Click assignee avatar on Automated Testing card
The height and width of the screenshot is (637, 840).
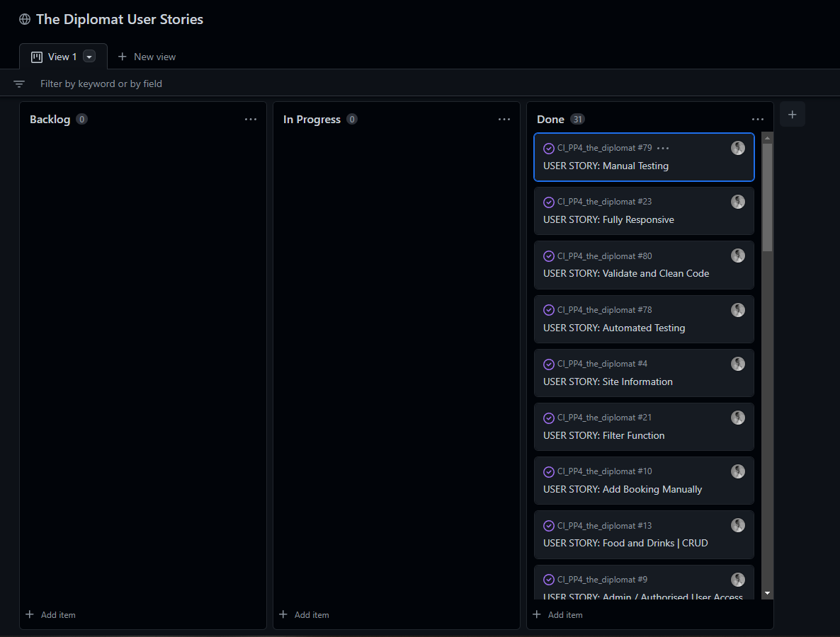(738, 310)
